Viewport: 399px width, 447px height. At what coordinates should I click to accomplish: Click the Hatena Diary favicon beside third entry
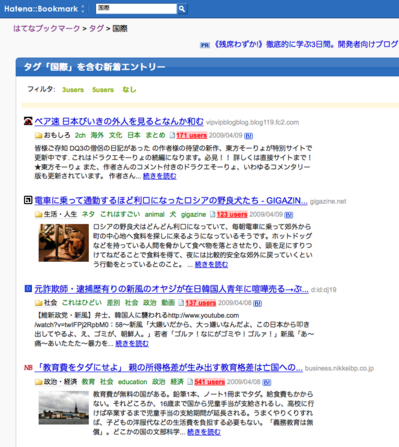coord(28,289)
